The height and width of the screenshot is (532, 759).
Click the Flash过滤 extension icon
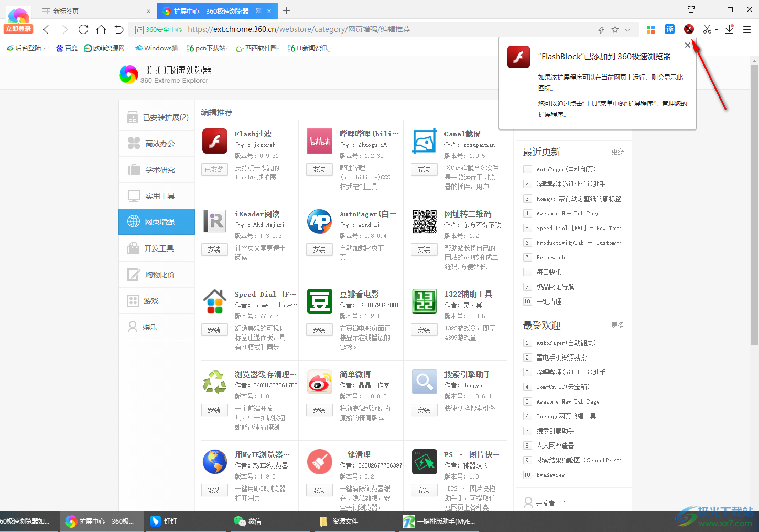215,141
